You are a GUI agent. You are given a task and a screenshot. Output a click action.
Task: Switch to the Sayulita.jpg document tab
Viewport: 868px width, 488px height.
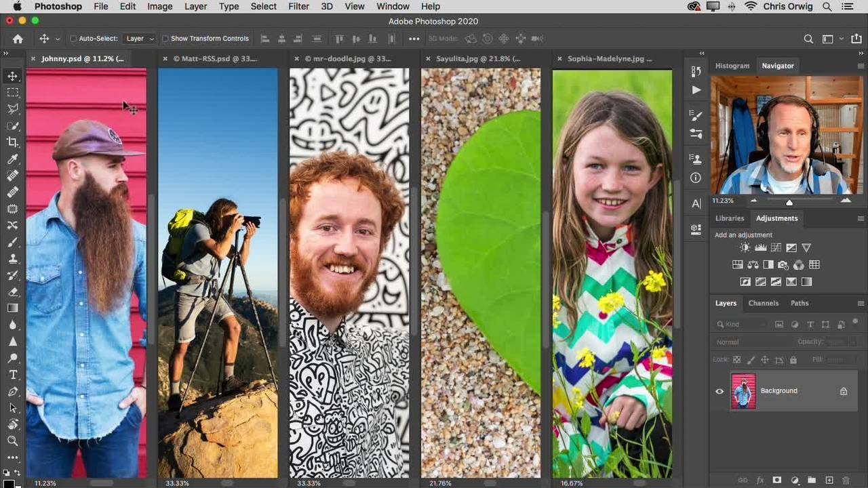477,59
